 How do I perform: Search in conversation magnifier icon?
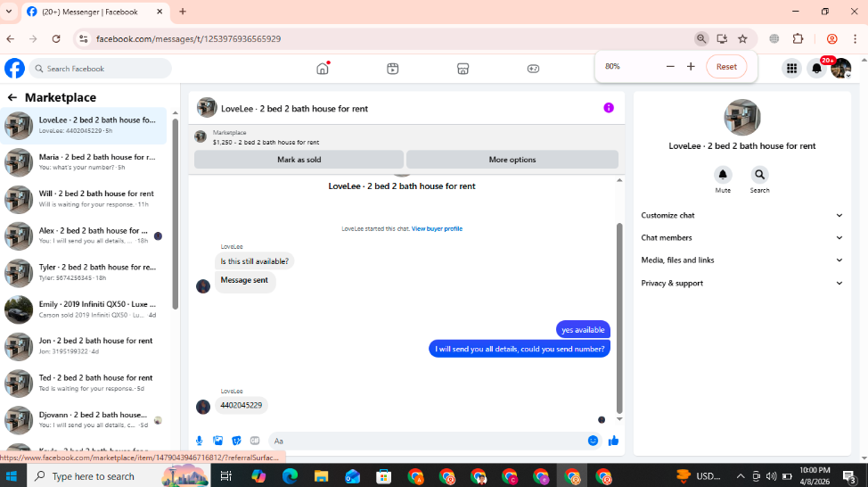pyautogui.click(x=759, y=175)
